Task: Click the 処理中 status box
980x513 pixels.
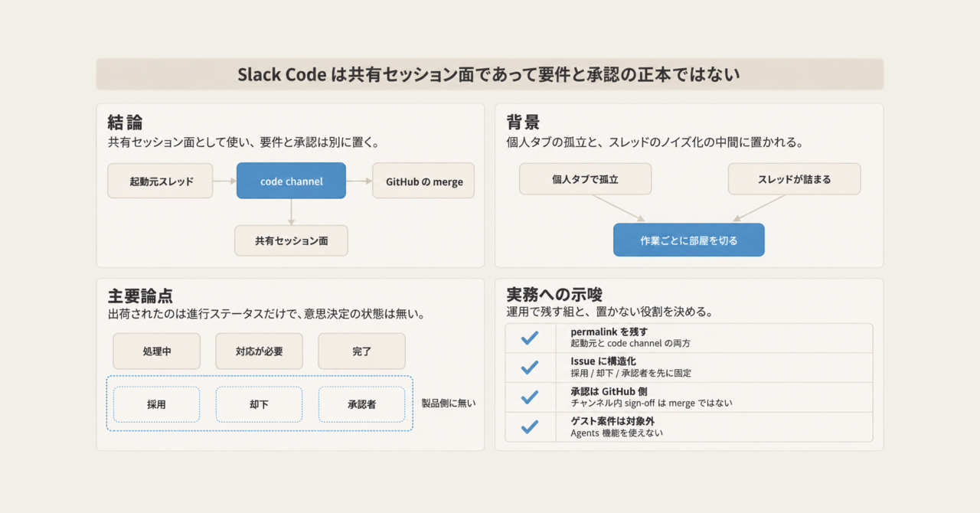Action: (x=156, y=351)
